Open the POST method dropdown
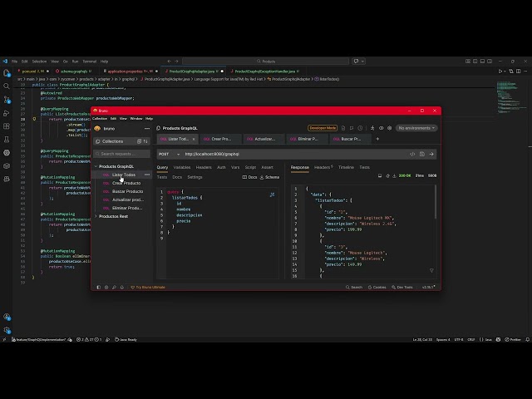This screenshot has height=399, width=532. (169, 154)
